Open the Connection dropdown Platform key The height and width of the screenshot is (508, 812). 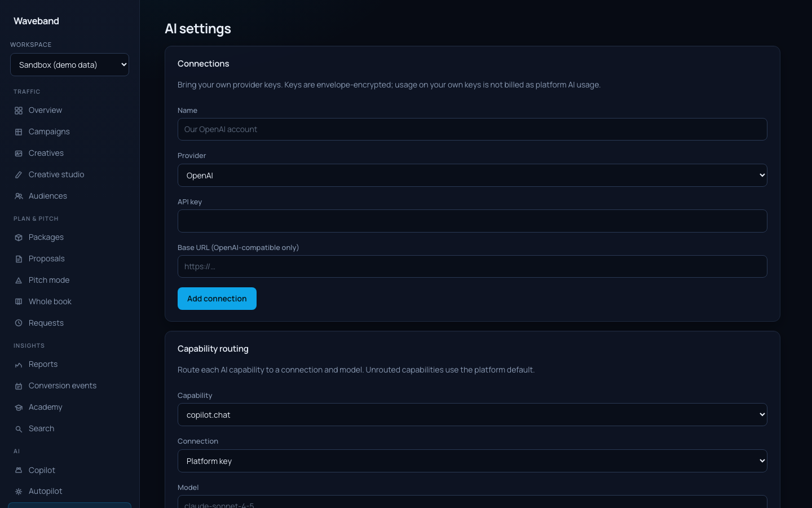[x=472, y=461]
